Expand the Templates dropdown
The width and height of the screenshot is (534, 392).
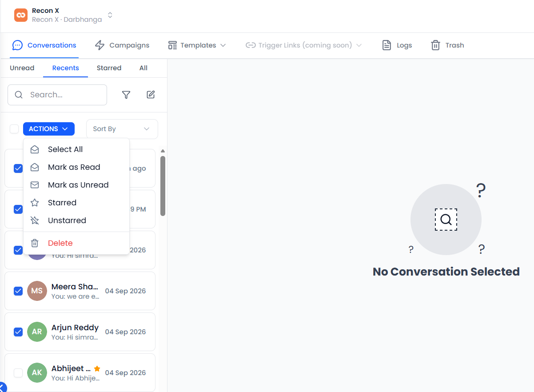(x=197, y=45)
